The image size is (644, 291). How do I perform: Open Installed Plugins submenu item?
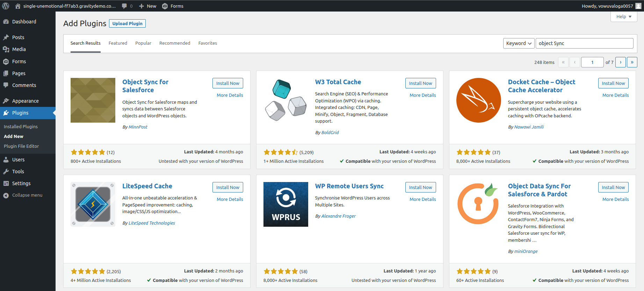[x=21, y=126]
